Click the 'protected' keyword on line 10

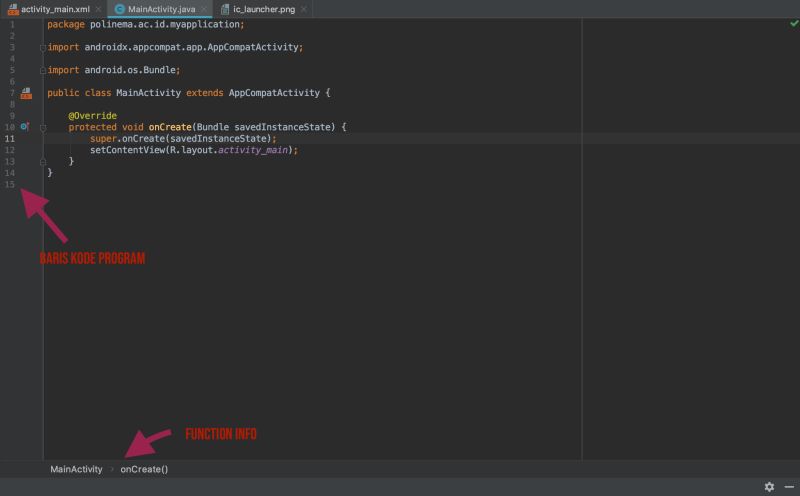point(92,127)
